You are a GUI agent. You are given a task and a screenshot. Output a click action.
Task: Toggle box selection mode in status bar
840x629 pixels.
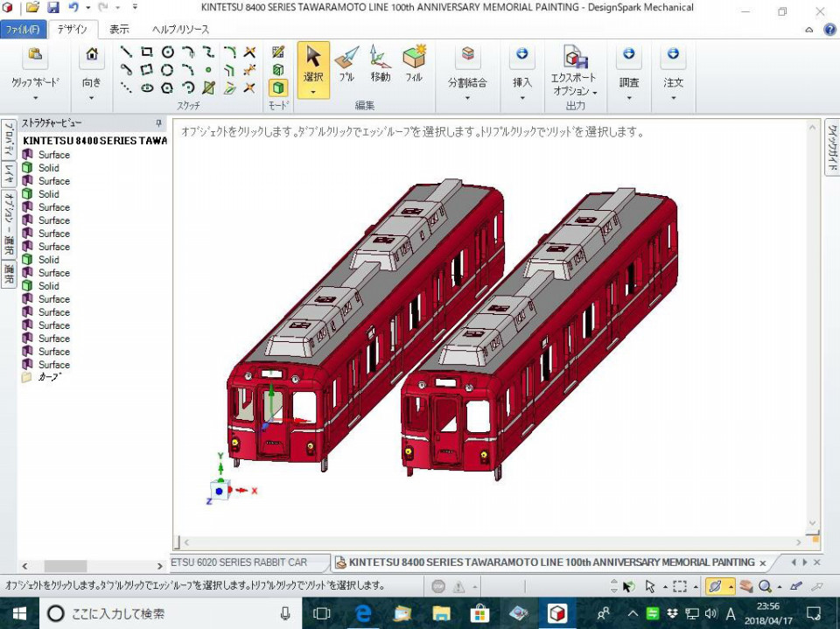coord(679,586)
